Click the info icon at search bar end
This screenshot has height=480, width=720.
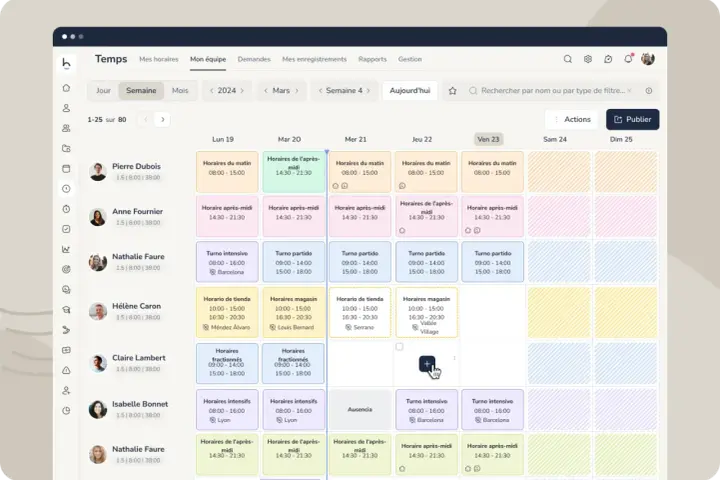tap(649, 90)
